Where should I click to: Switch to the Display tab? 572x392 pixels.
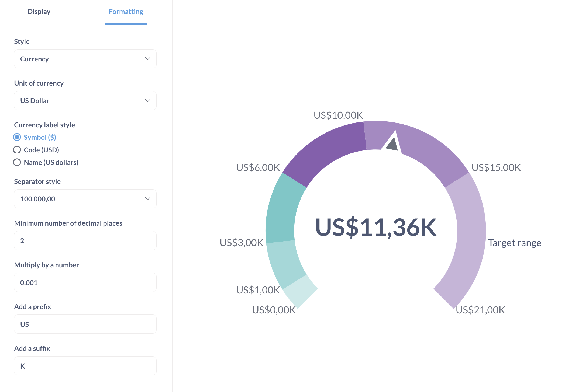click(x=39, y=12)
